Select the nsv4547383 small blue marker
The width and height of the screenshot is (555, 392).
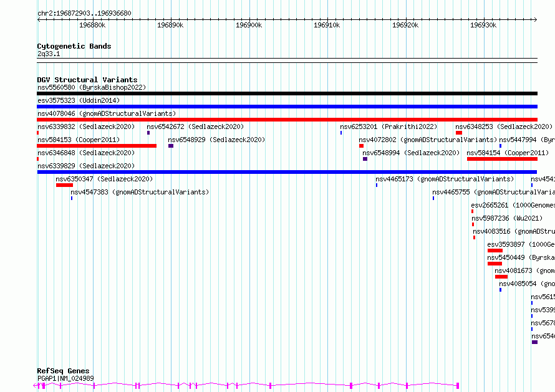(72, 198)
